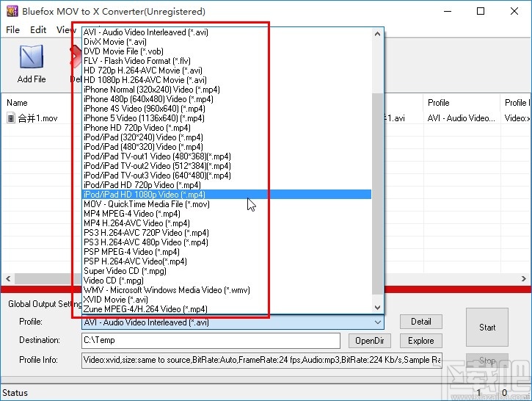Screen dimensions: 532x401
Task: Select WMV - Microsoft Windows Media Video
Action: point(227,290)
